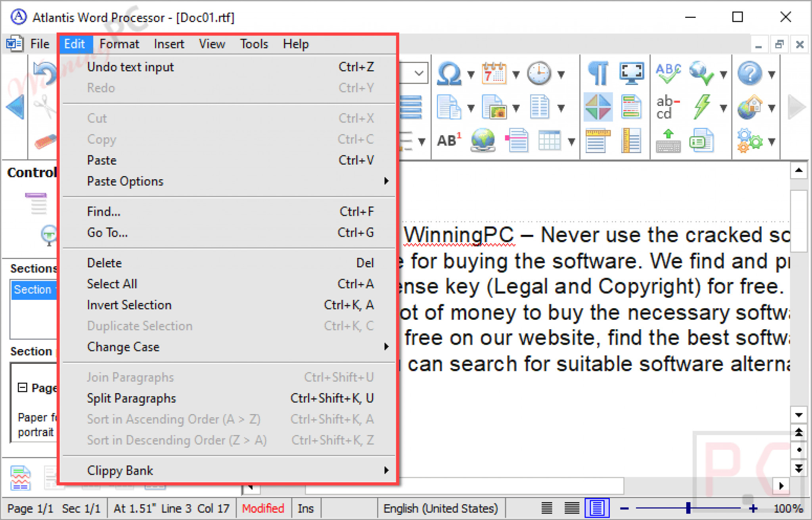Click the green lightning bolt icon

pyautogui.click(x=702, y=107)
